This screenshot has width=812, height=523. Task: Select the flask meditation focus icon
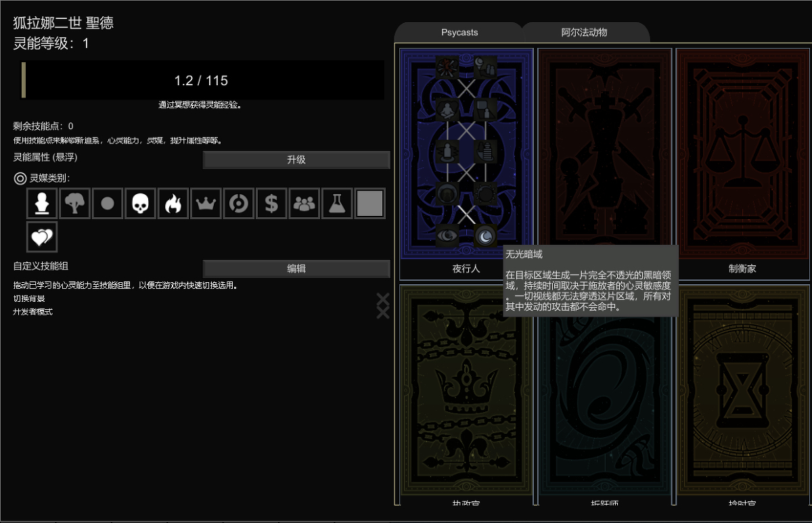coord(337,203)
